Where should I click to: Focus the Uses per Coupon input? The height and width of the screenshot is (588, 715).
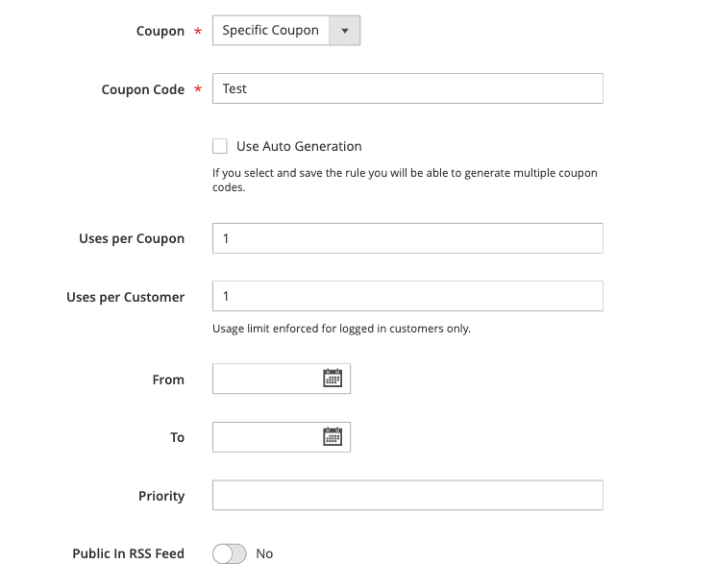tap(407, 238)
